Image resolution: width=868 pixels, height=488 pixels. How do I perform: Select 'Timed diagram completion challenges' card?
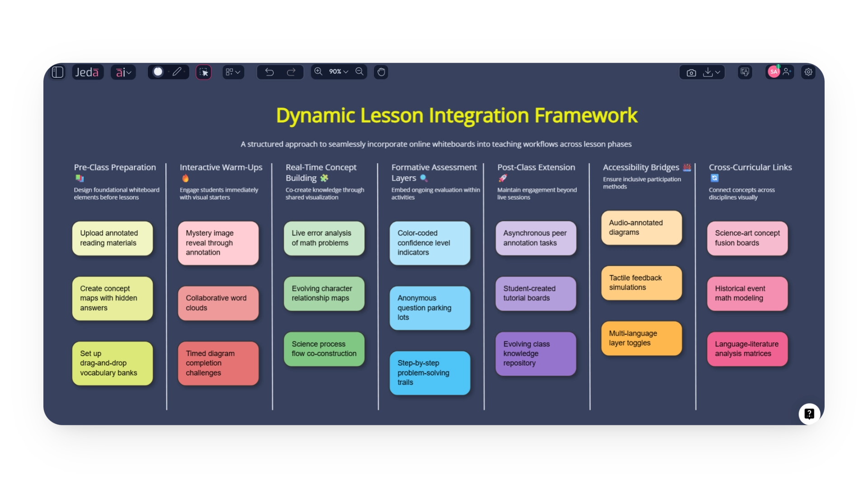point(218,363)
